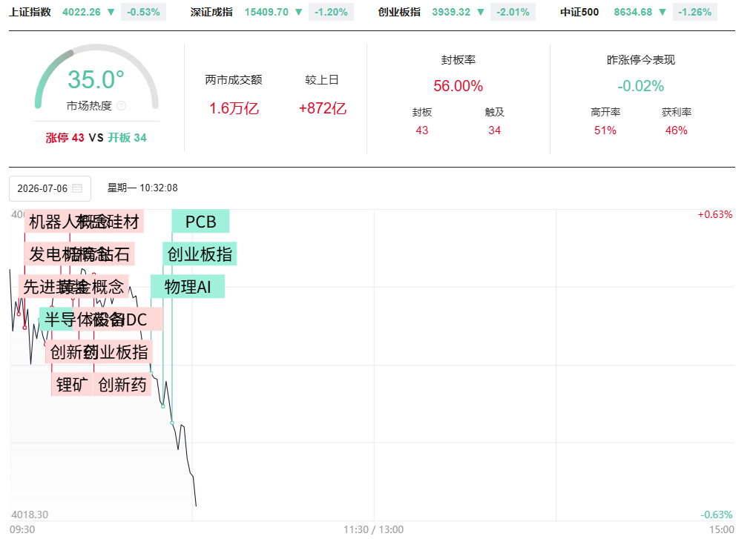Select the 物理AI chart label
Image resolution: width=756 pixels, height=539 pixels.
(188, 287)
